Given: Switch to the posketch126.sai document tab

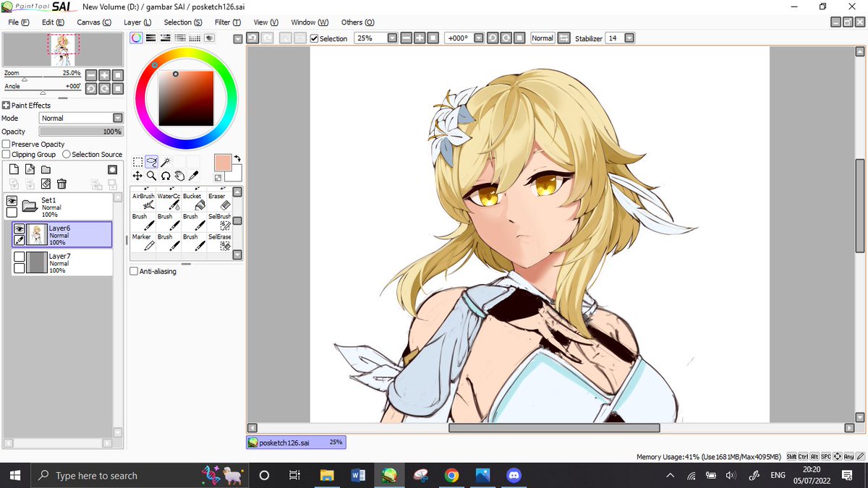Looking at the screenshot, I should coord(296,442).
